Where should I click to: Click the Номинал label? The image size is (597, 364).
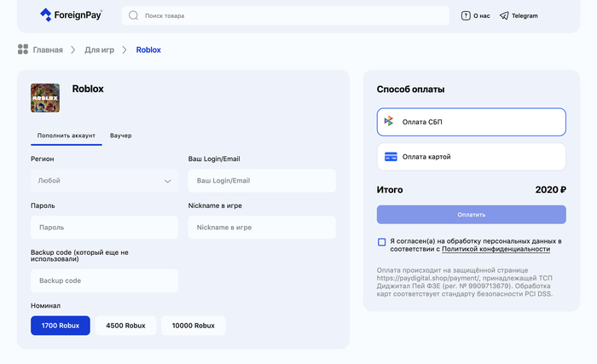coord(46,306)
